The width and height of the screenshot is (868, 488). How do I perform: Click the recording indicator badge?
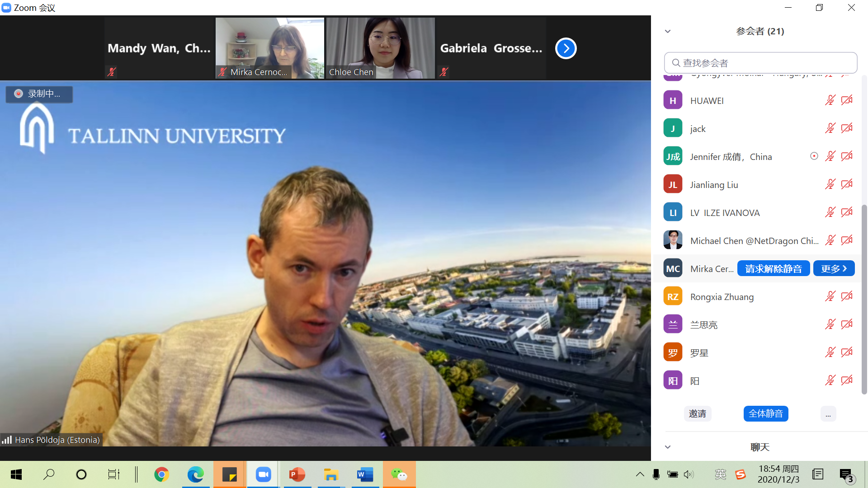tap(39, 94)
